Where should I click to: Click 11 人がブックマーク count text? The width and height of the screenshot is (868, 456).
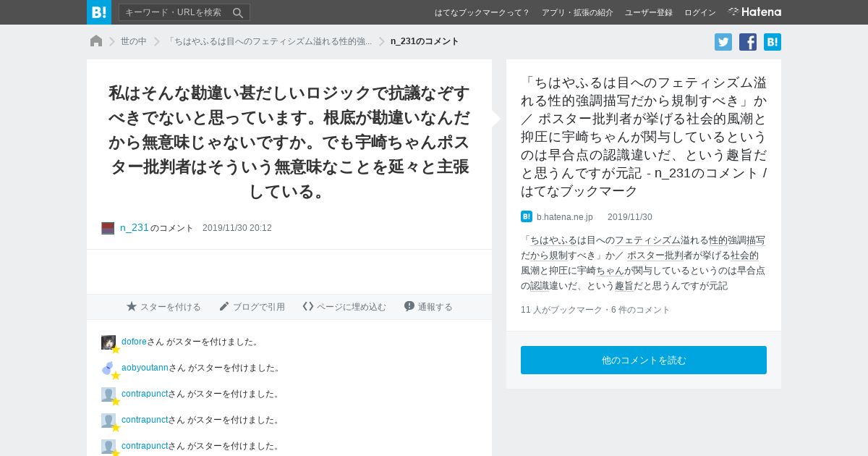(x=561, y=310)
